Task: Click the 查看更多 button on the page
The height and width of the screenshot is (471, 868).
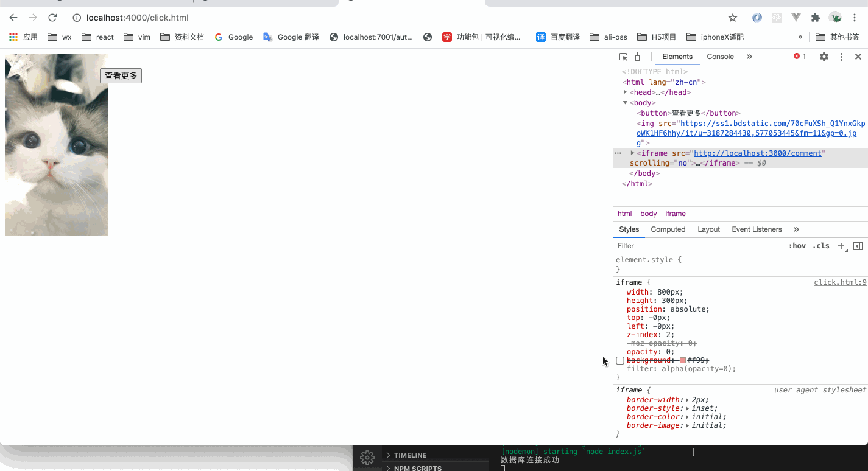Action: pyautogui.click(x=121, y=75)
